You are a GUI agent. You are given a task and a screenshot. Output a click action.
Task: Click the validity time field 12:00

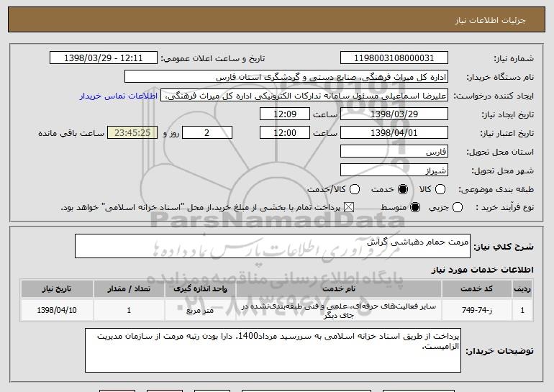pyautogui.click(x=285, y=133)
